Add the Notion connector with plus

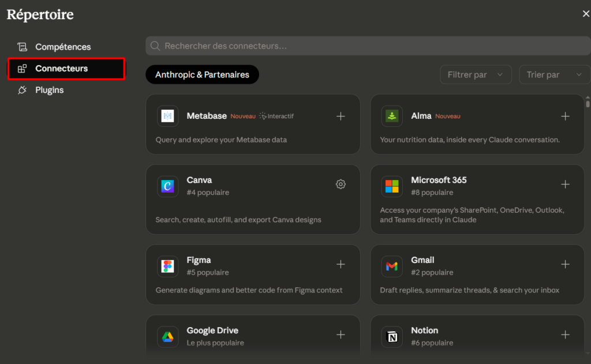pos(565,335)
